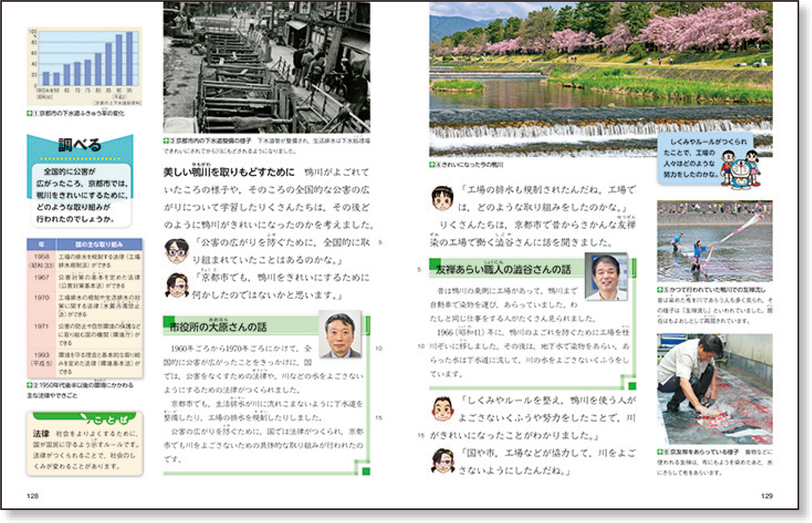Select Mr. Shibuya's portrait photo
Image resolution: width=812 pixels, height=523 pixels.
click(x=606, y=277)
